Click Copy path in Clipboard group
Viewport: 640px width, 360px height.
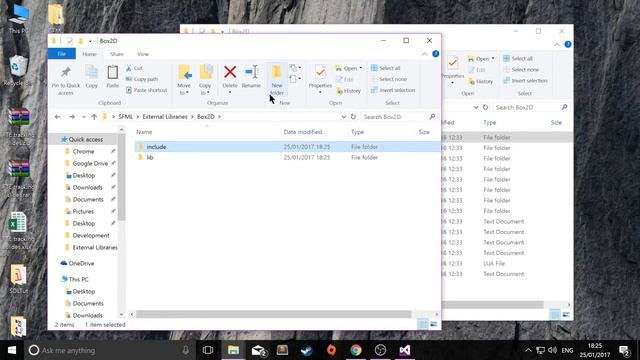click(x=142, y=79)
